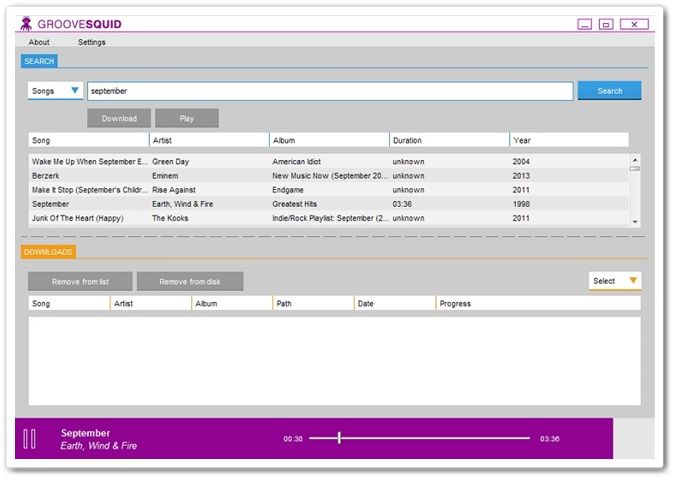Viewport: 676px width, 480px height.
Task: Click downloads Artist column header
Action: [x=150, y=303]
